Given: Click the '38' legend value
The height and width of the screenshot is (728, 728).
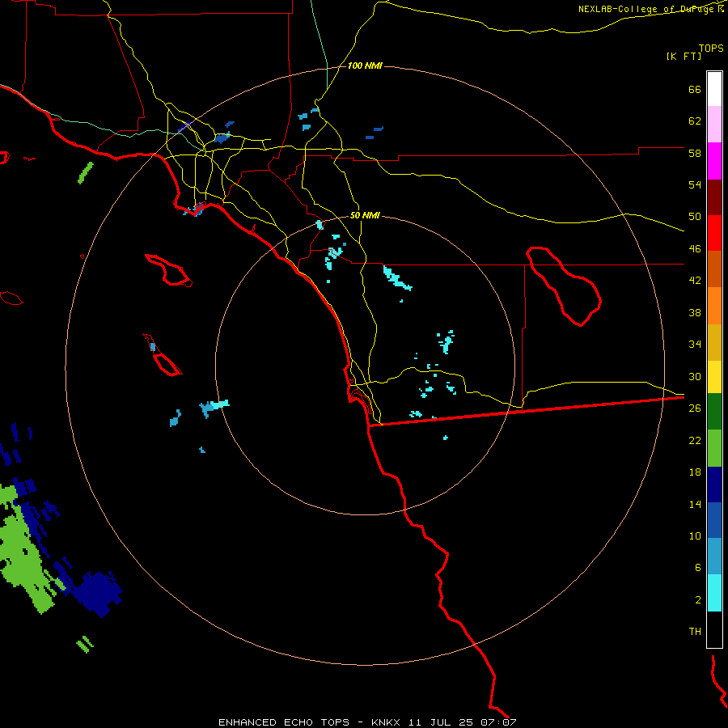Looking at the screenshot, I should pos(695,313).
